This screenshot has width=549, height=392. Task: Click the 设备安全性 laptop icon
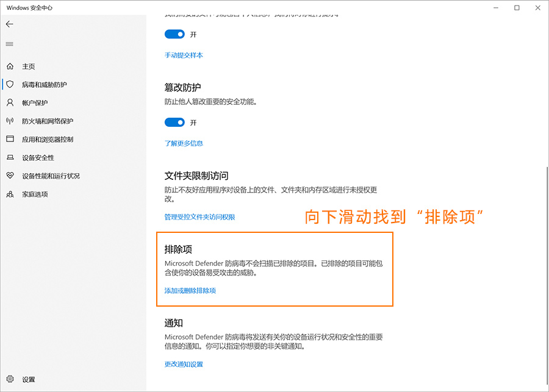tap(10, 157)
